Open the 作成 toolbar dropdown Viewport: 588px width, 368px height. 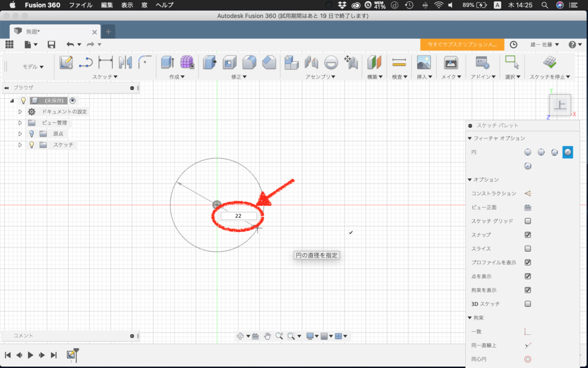click(x=177, y=76)
